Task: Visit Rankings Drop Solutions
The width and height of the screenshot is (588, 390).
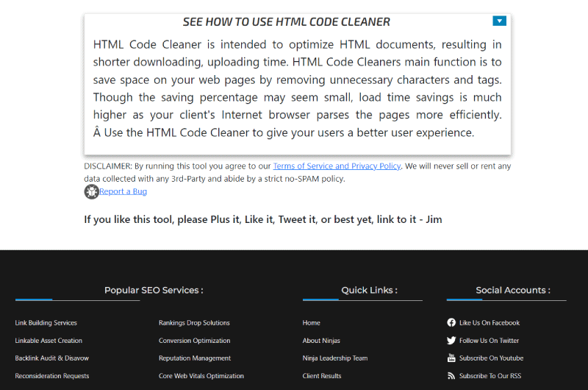Action: point(194,323)
